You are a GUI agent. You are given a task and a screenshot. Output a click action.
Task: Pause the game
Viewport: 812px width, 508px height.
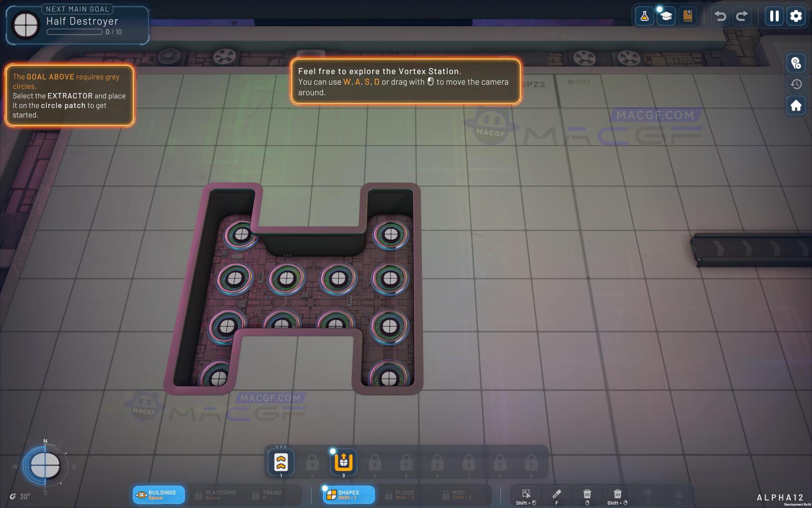pos(774,16)
